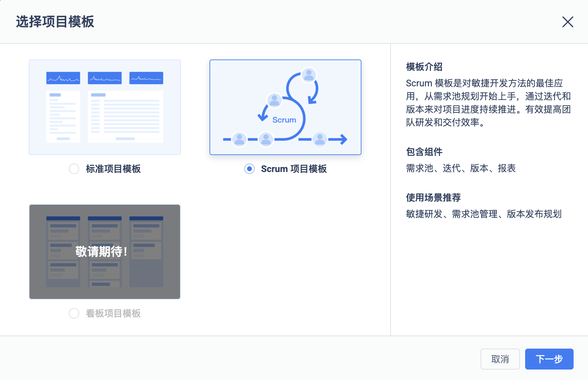Click the 模板介绍 heading
588x380 pixels.
coord(424,67)
